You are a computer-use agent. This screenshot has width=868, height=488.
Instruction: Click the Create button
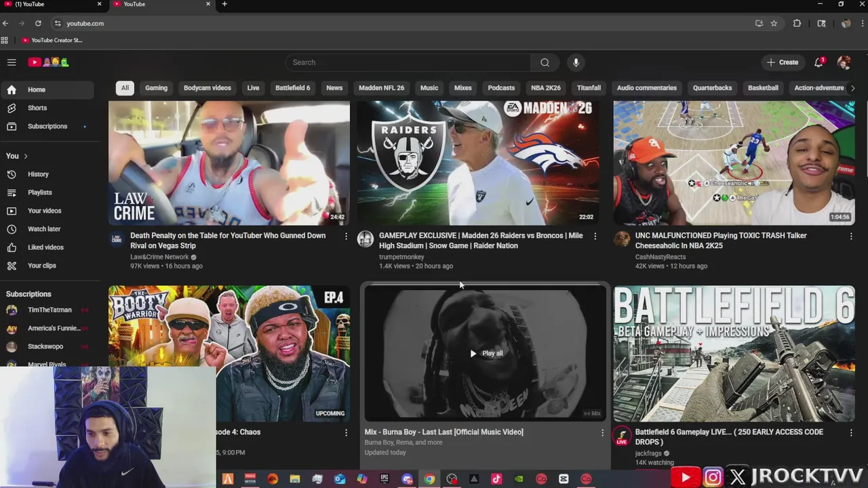tap(783, 62)
